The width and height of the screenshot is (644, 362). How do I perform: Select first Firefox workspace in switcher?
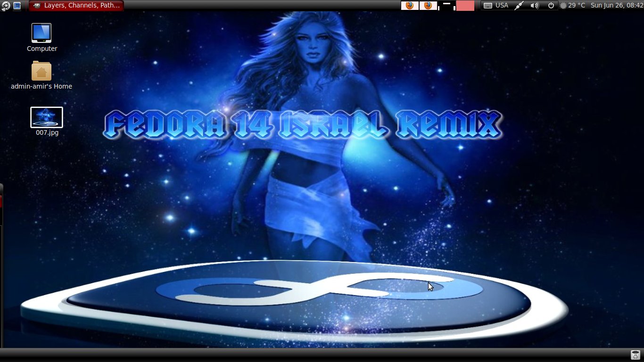(410, 6)
